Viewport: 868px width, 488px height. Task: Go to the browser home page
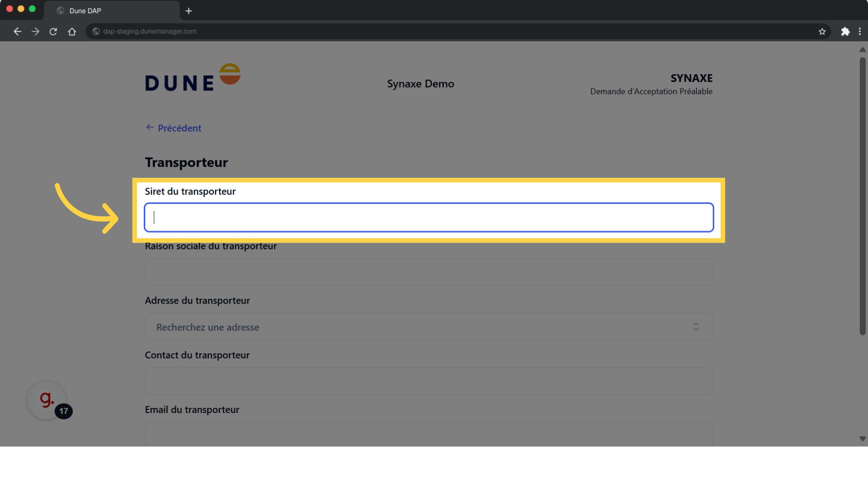point(72,31)
